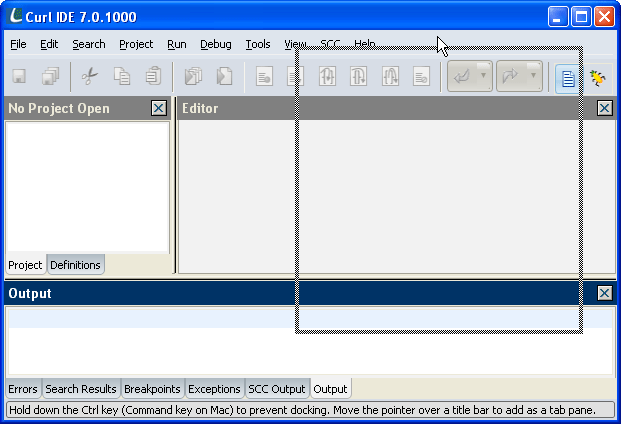Click the back navigation arrow button
The image size is (621, 424).
(x=462, y=77)
